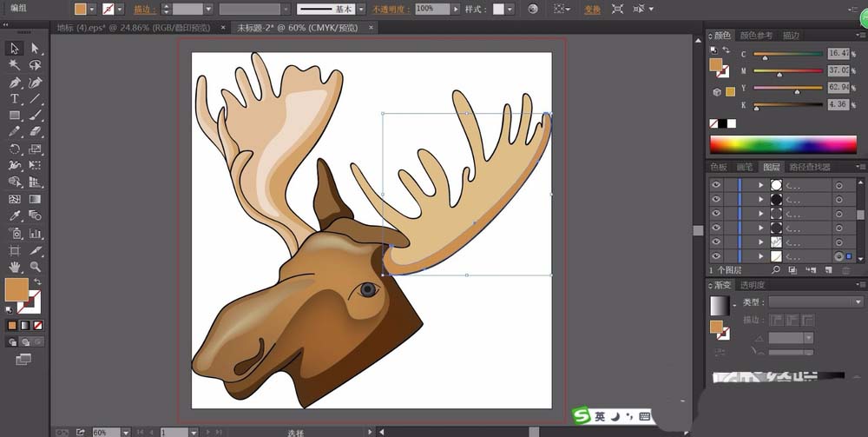Expand the first layer row's disclosure triangle
The image size is (868, 437).
(761, 185)
